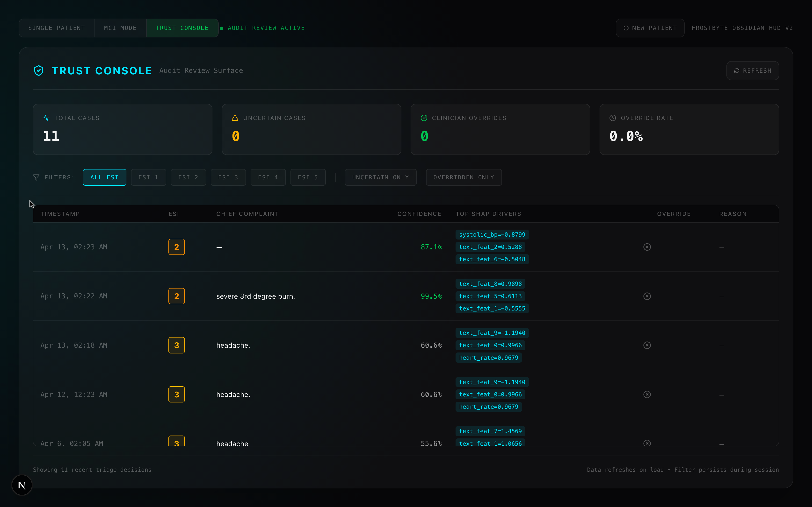Click override icon in 87.1% confidence row

pos(647,247)
